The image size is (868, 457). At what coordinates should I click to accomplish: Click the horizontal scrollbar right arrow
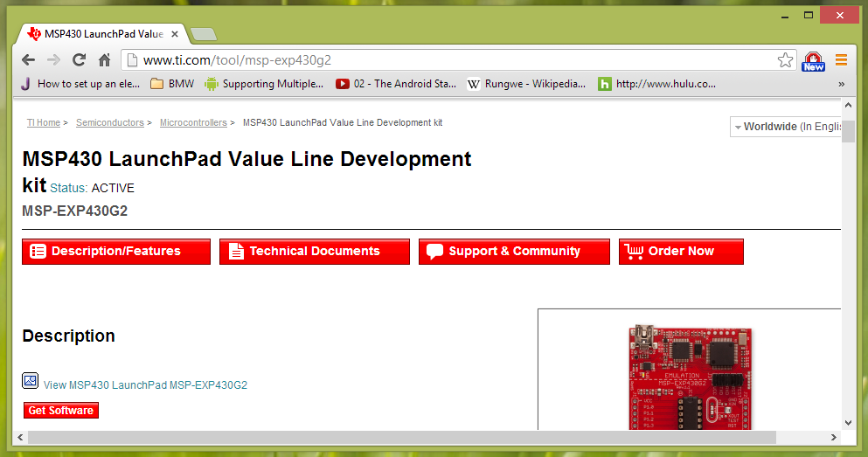pos(834,438)
